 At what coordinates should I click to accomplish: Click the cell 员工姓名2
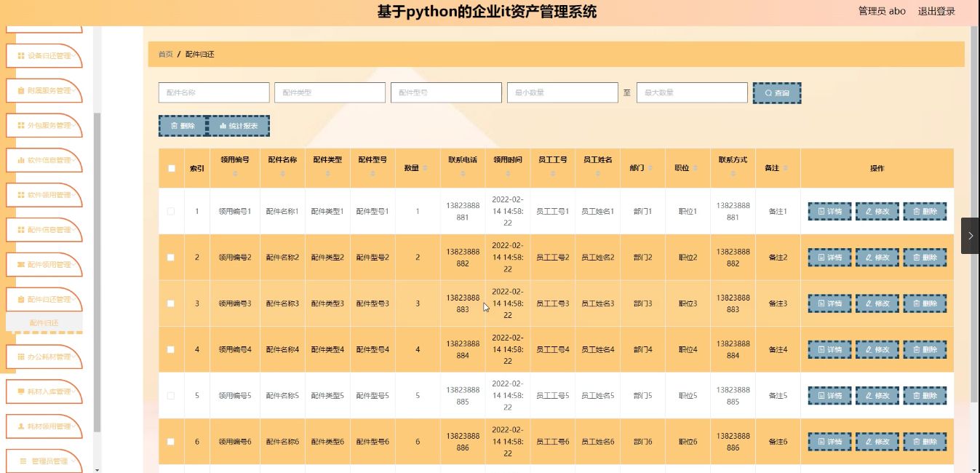coord(598,258)
